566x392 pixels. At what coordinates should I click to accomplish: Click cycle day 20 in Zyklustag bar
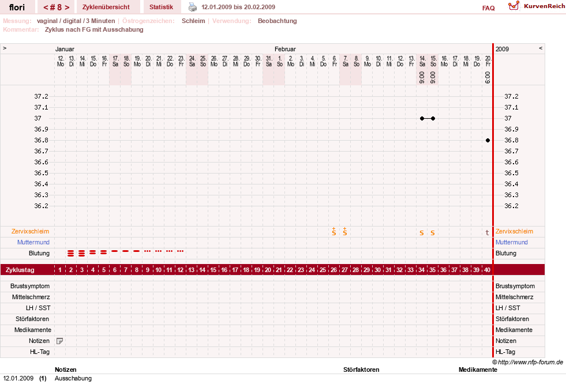(x=268, y=270)
